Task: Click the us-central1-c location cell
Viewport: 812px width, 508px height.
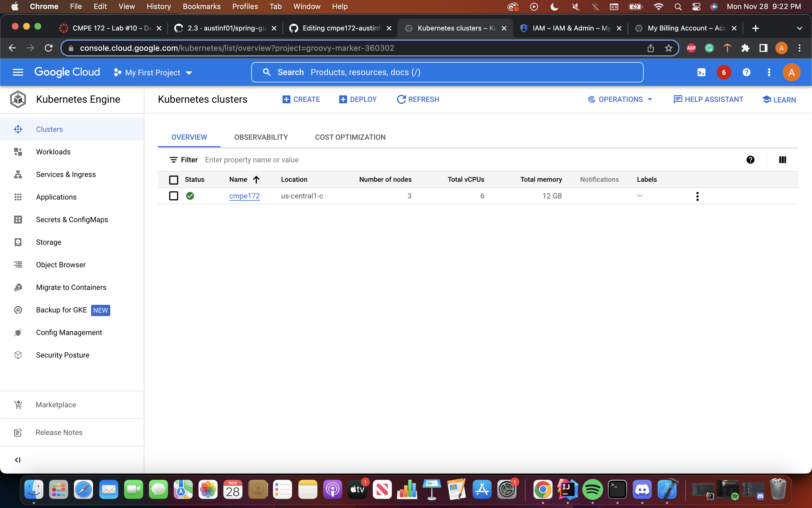Action: coord(302,196)
